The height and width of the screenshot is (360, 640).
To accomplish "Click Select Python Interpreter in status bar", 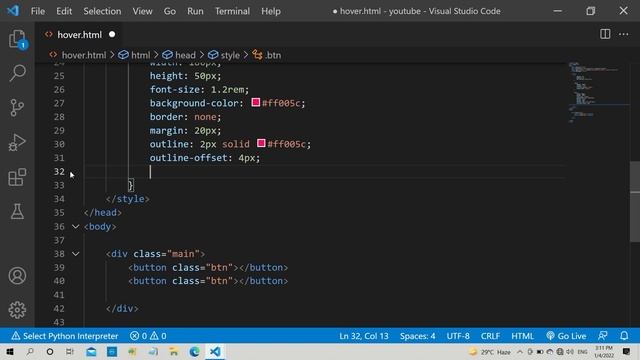I will point(65,336).
